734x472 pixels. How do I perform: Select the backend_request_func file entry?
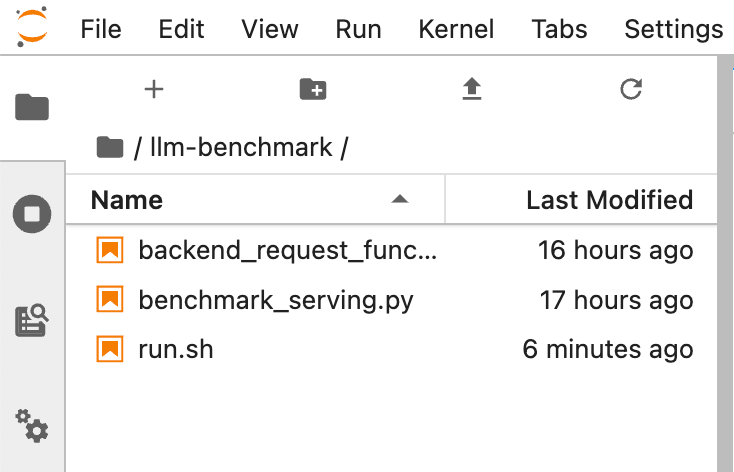(x=392, y=250)
